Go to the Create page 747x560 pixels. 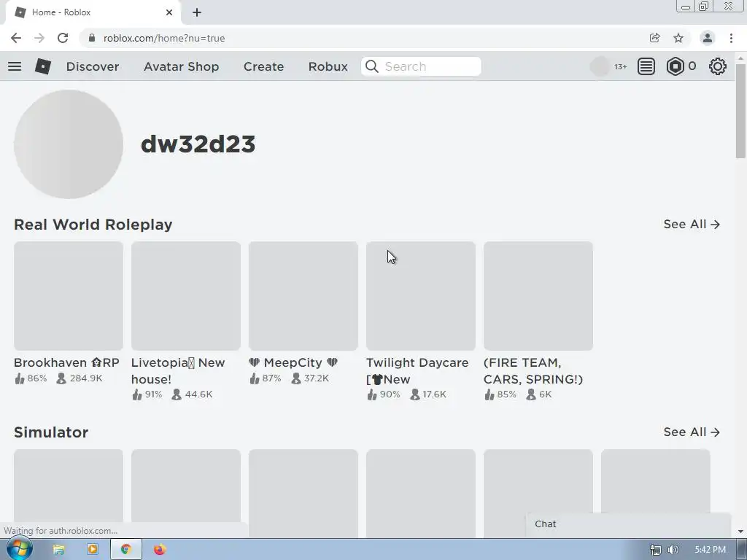pyautogui.click(x=263, y=66)
